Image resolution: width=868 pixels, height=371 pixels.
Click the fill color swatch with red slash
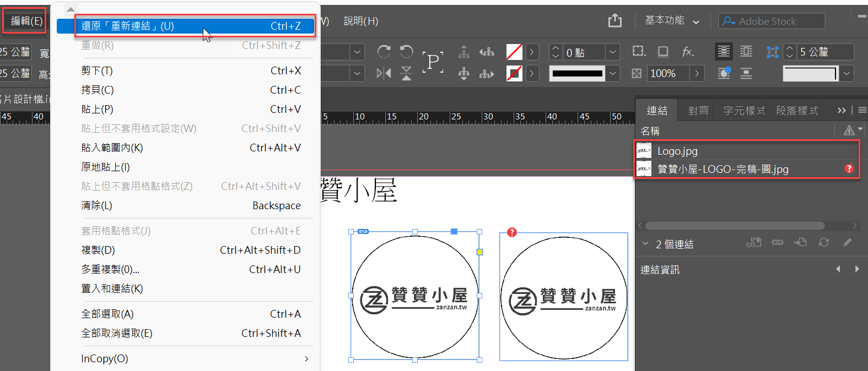coord(514,52)
